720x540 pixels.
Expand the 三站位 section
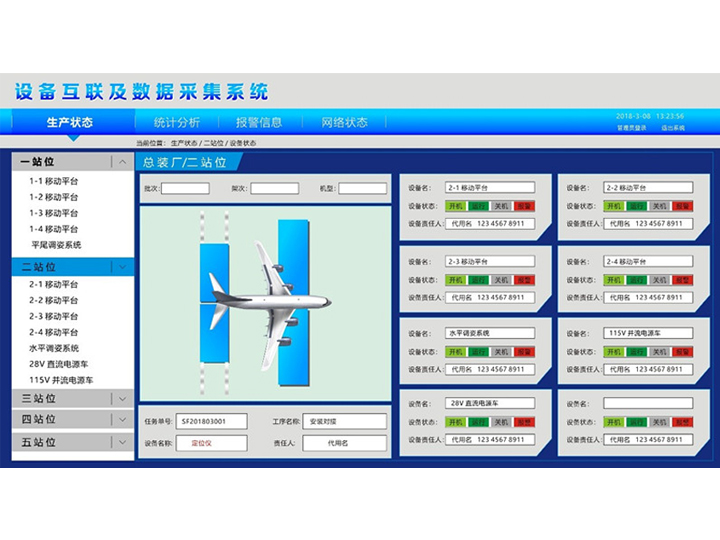tap(122, 398)
